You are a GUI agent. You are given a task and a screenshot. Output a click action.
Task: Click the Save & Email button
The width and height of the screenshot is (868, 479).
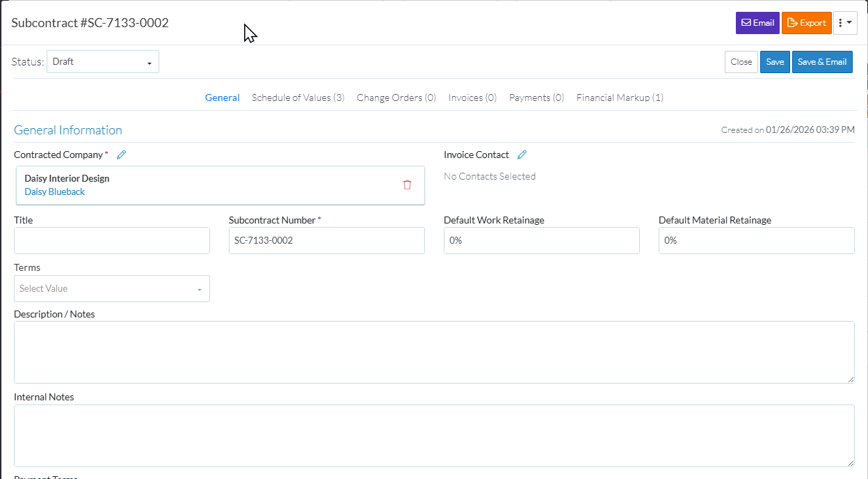click(822, 62)
